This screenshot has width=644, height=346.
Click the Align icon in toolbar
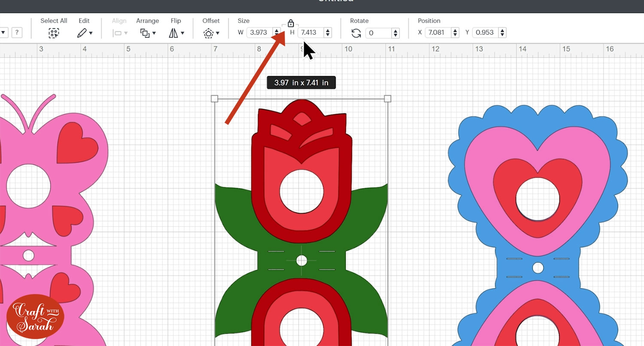coord(117,32)
